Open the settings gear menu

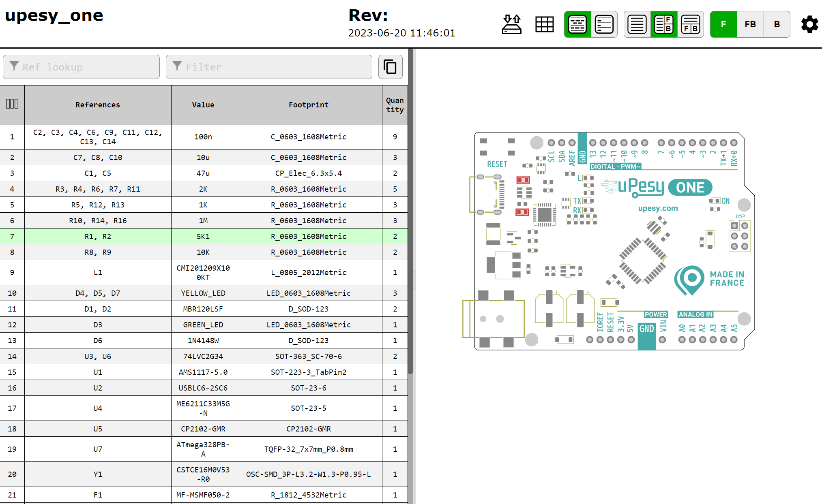pos(809,24)
